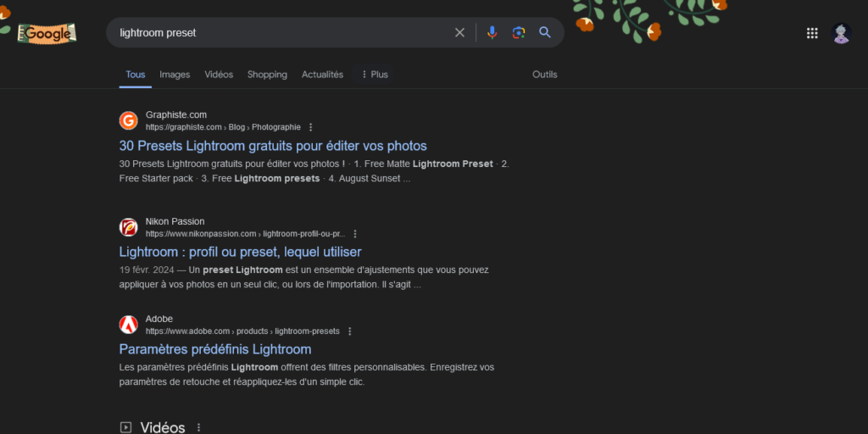Viewport: 868px width, 434px height.
Task: Open Paramètres prédéfinis Lightroom result
Action: 215,349
